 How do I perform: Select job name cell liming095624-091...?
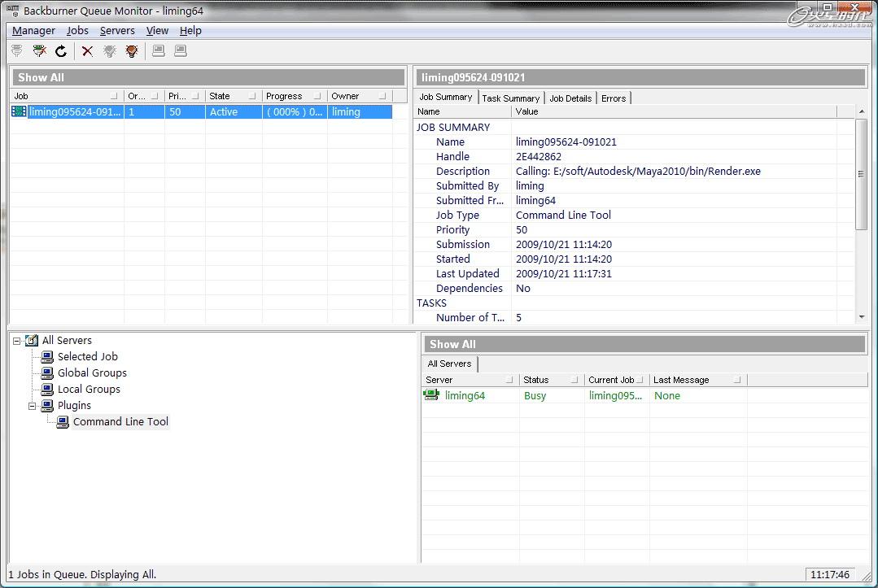coord(75,112)
